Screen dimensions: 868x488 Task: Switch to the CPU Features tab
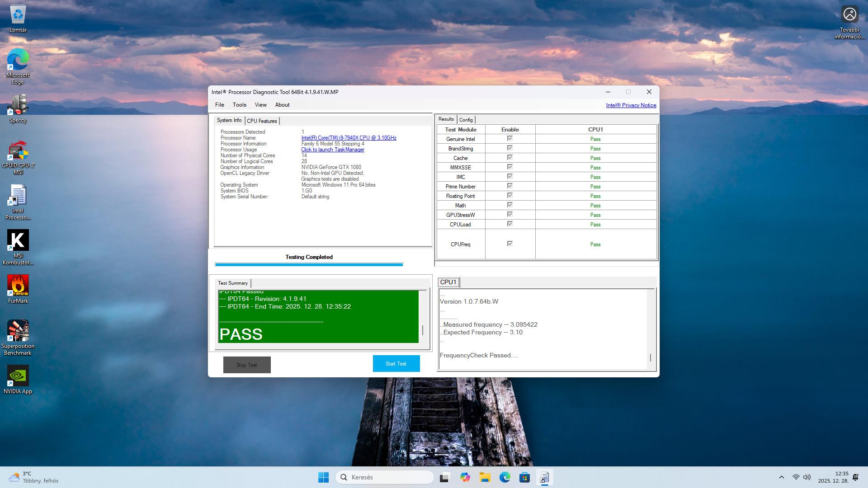(x=262, y=121)
